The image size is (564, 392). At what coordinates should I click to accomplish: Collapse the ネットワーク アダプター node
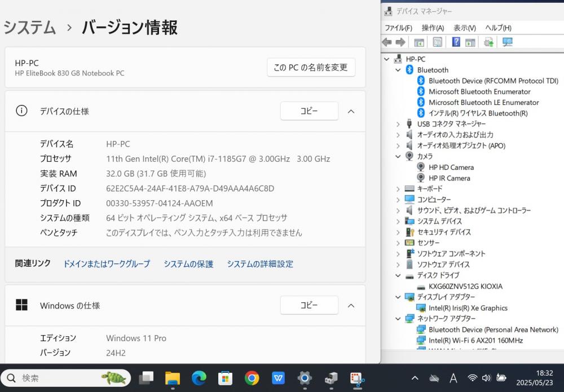click(398, 319)
